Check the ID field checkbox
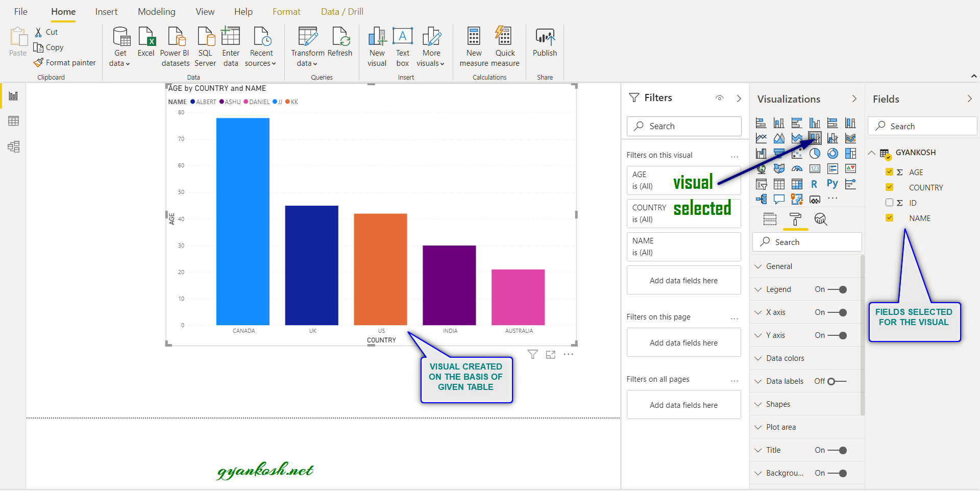The image size is (980, 491). coord(889,203)
